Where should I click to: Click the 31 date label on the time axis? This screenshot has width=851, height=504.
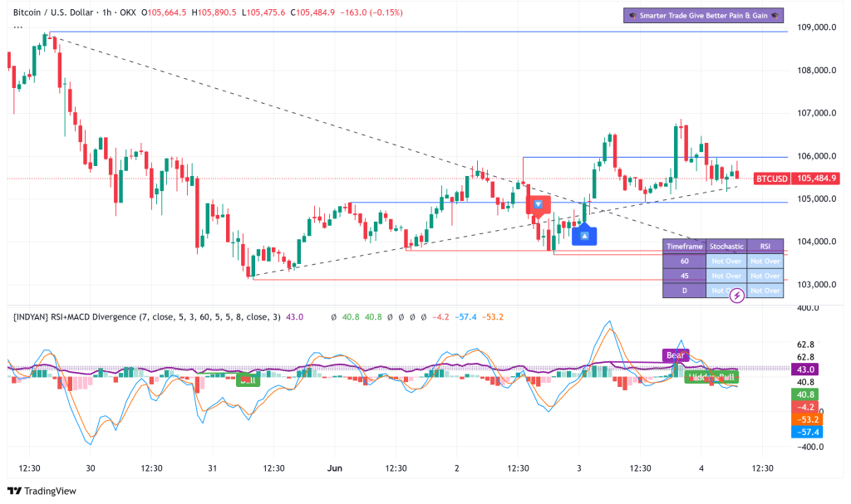pyautogui.click(x=212, y=468)
